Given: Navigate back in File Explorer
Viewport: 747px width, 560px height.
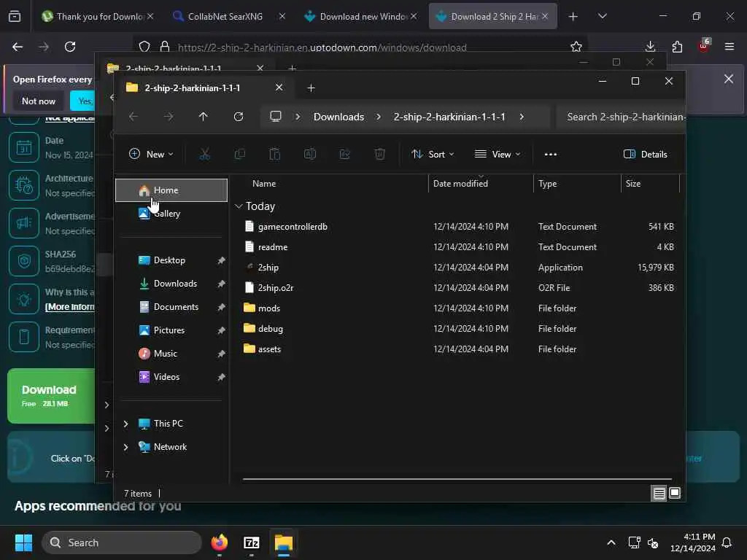Looking at the screenshot, I should (133, 117).
